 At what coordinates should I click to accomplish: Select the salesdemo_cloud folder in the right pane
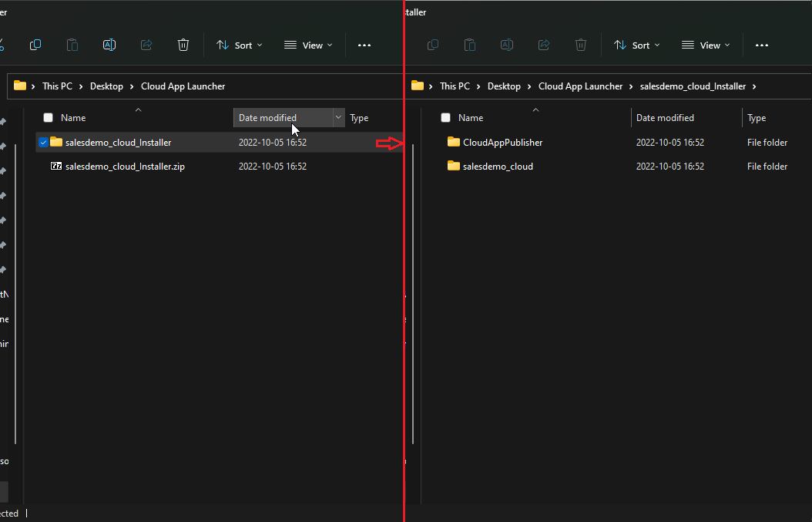click(x=499, y=166)
